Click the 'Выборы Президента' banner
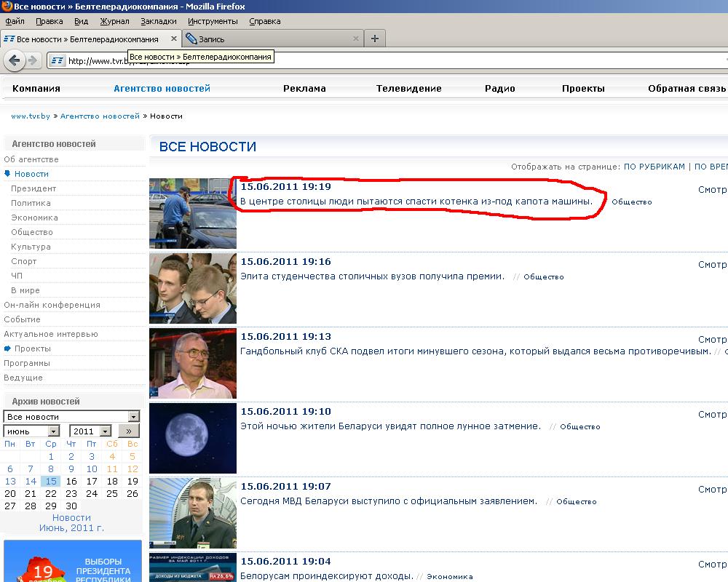 click(x=73, y=561)
